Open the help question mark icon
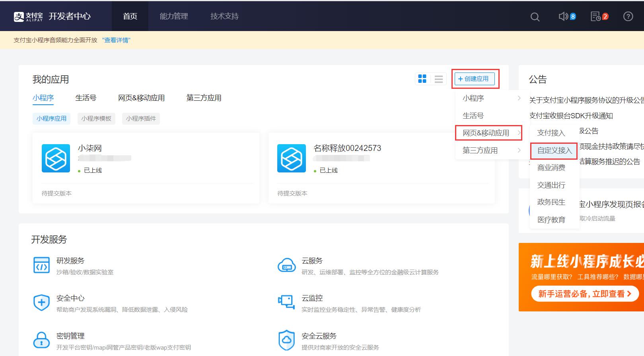644x356 pixels. tap(628, 16)
